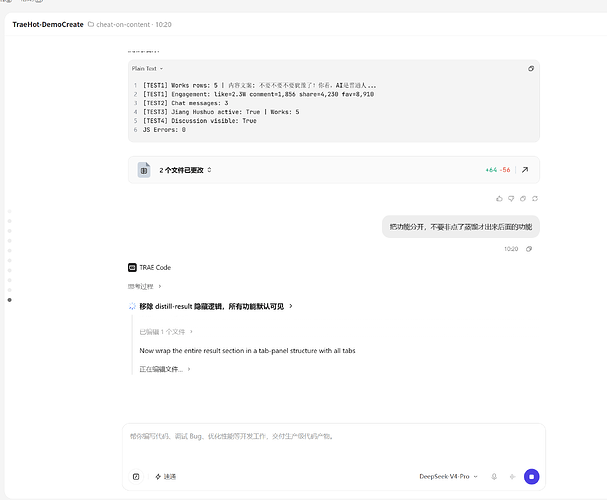Click the thumbs-up icon on the response

tap(499, 199)
